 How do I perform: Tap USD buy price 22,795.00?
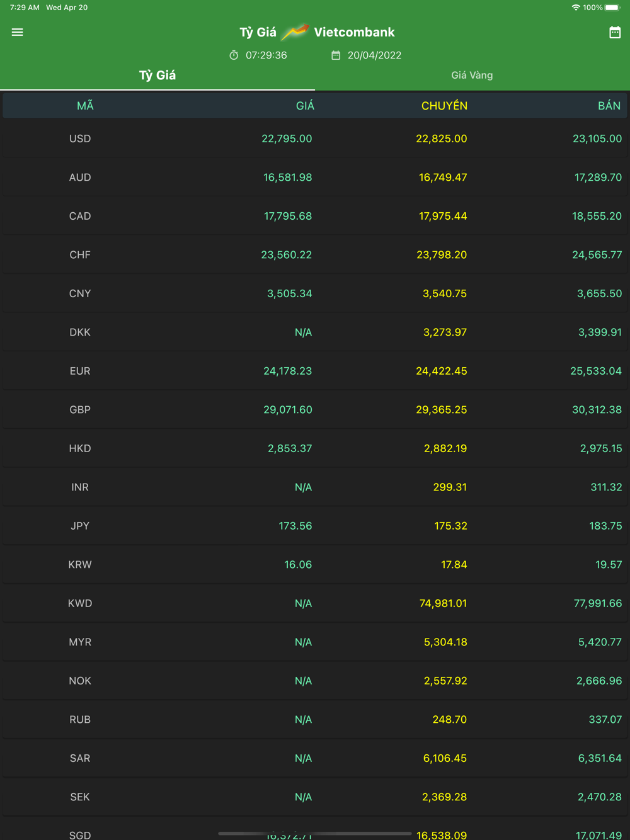tap(287, 139)
